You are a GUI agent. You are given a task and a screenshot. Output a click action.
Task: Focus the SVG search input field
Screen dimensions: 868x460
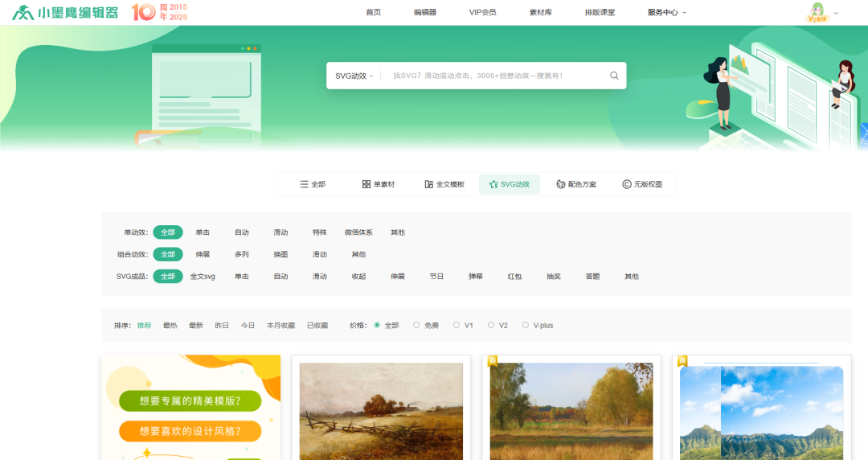pyautogui.click(x=495, y=76)
